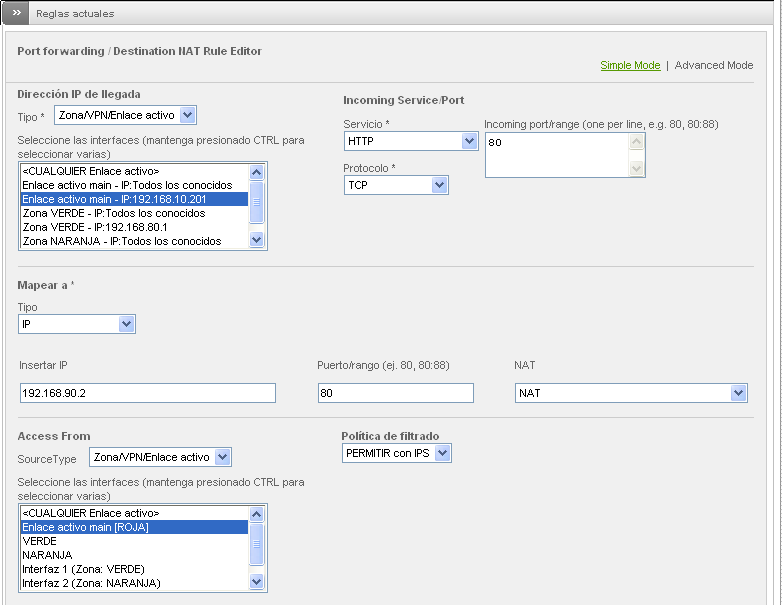Collapse the Reglas actuales panel arrow
This screenshot has height=605, width=782.
coord(15,14)
